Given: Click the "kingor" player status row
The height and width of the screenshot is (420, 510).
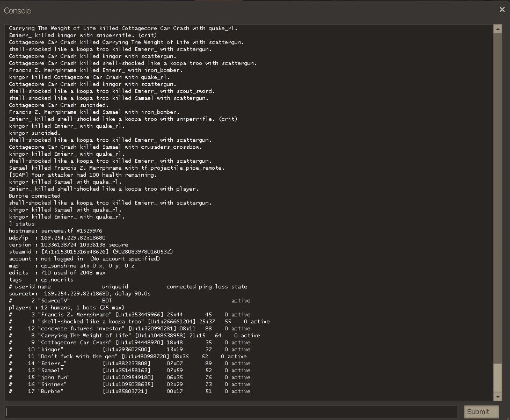Looking at the screenshot, I should pyautogui.click(x=129, y=350).
